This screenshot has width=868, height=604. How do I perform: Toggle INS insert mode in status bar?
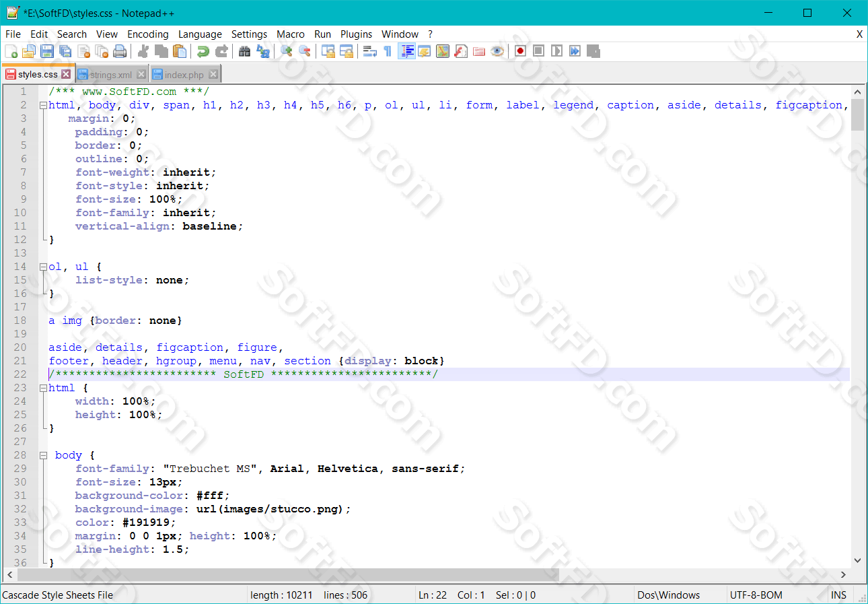pos(838,595)
